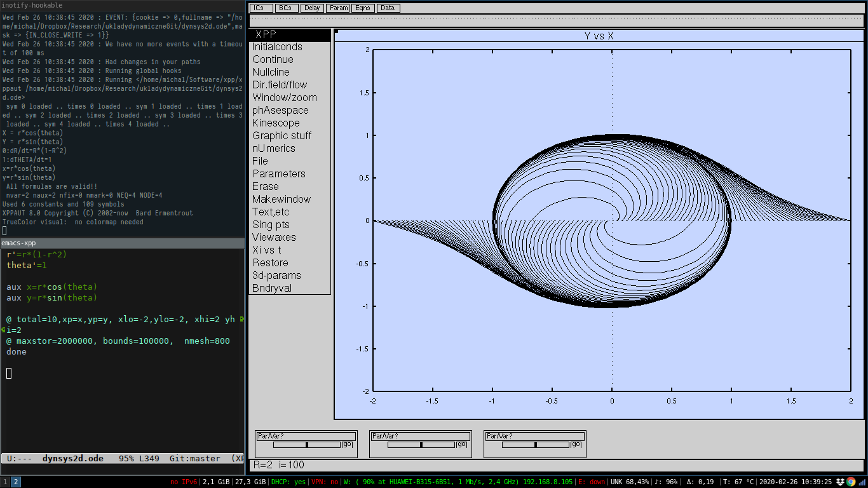This screenshot has width=868, height=488.
Task: Choose Continue from XPP menu
Action: 290,60
